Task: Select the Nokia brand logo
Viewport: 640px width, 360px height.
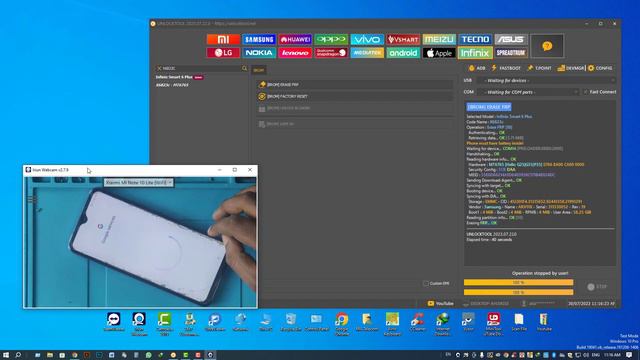Action: tap(259, 53)
